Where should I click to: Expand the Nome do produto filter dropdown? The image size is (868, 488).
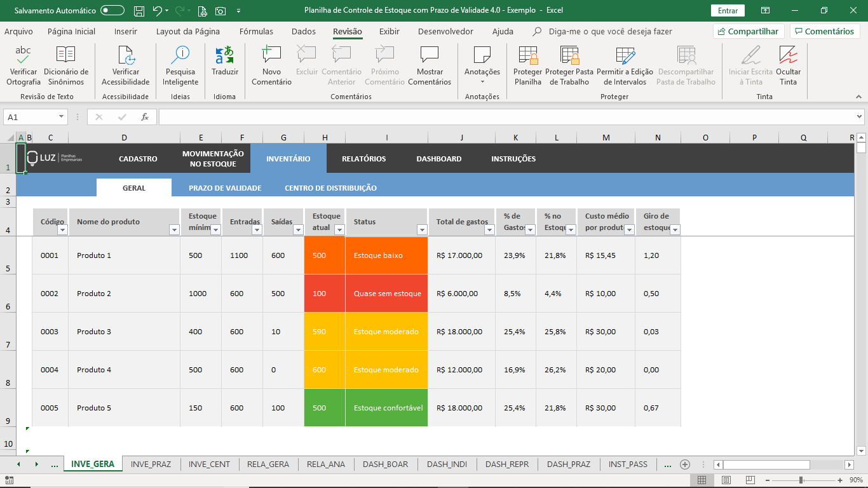(x=174, y=230)
